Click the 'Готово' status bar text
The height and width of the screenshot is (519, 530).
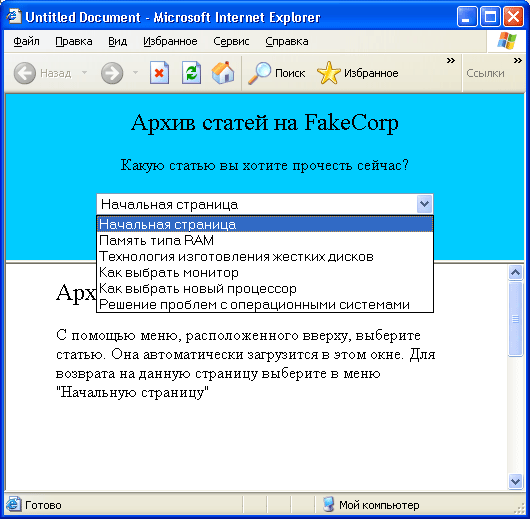(43, 505)
